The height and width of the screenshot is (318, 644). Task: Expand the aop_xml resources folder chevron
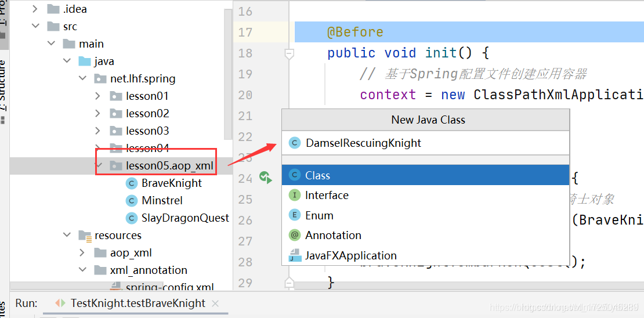(x=82, y=252)
